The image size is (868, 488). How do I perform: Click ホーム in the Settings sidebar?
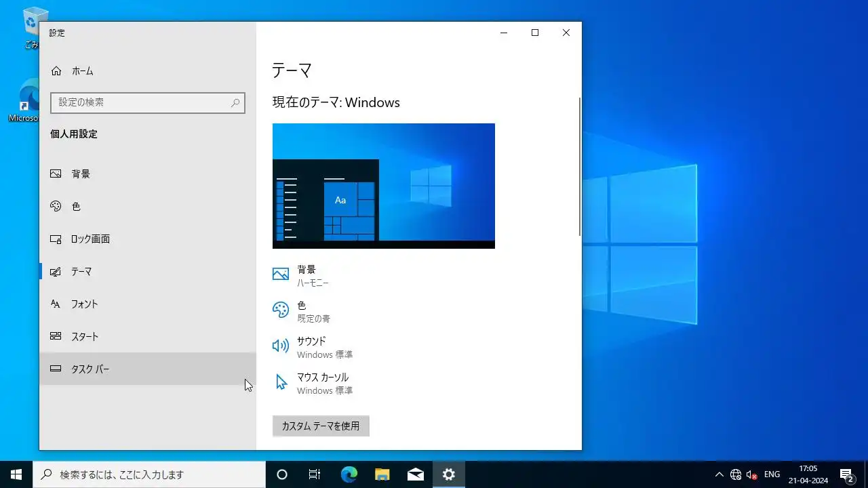(x=148, y=71)
